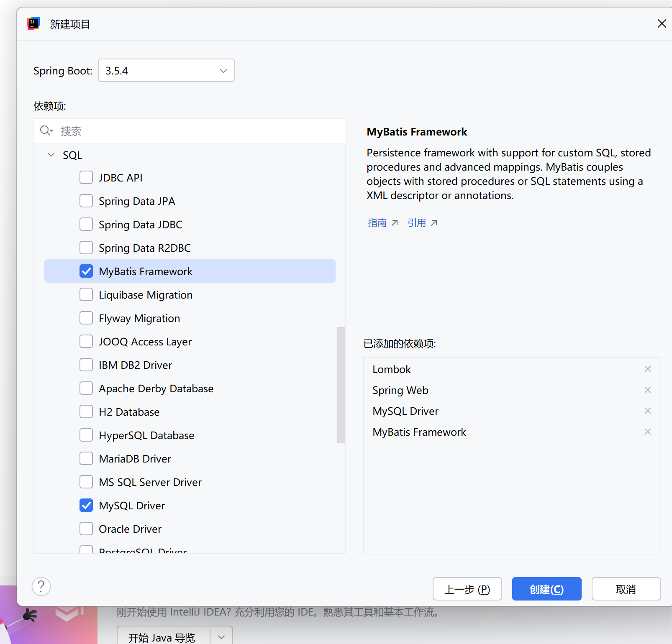Uncheck the MySQL Driver checkbox
Screen dimensions: 672x644
point(86,505)
